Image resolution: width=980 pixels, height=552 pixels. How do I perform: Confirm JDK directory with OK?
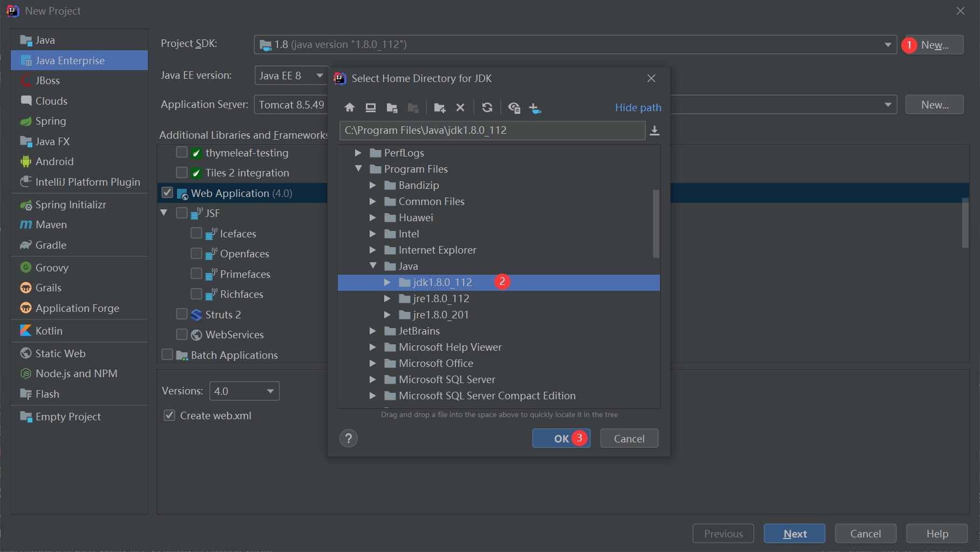click(x=561, y=438)
